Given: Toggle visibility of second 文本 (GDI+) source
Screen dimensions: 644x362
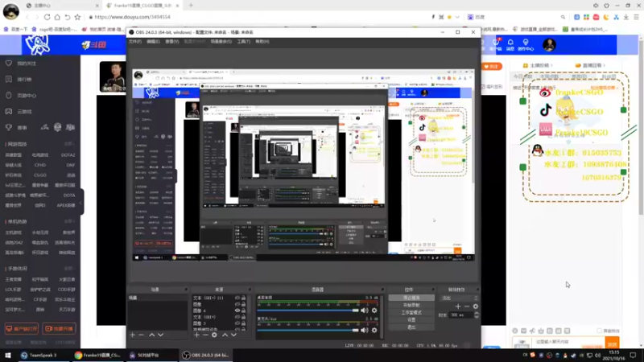Looking at the screenshot, I should click(237, 317).
